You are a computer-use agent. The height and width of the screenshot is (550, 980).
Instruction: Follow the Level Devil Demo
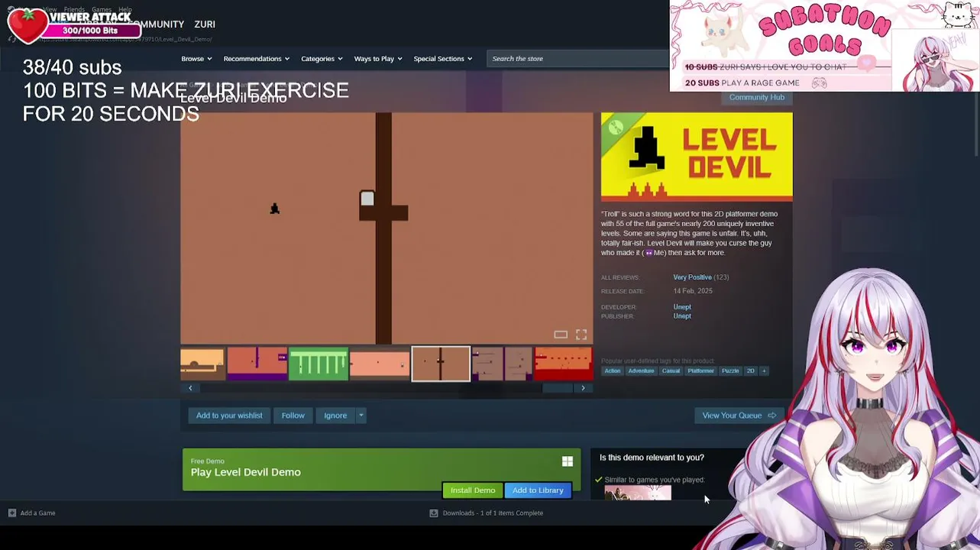pos(293,416)
